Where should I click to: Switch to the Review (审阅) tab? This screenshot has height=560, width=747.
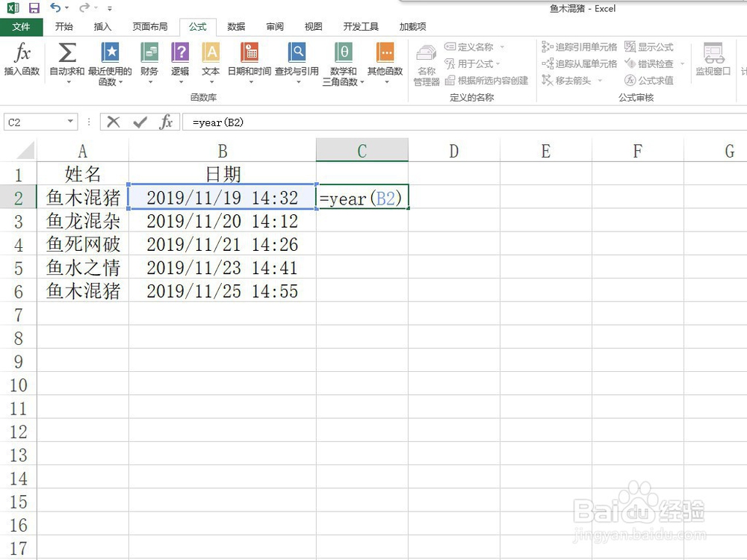(x=275, y=27)
